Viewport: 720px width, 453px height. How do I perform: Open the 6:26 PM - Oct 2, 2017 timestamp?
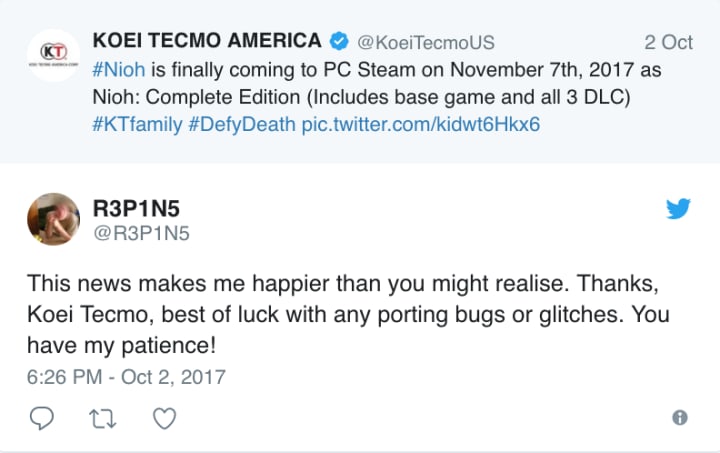click(x=126, y=377)
